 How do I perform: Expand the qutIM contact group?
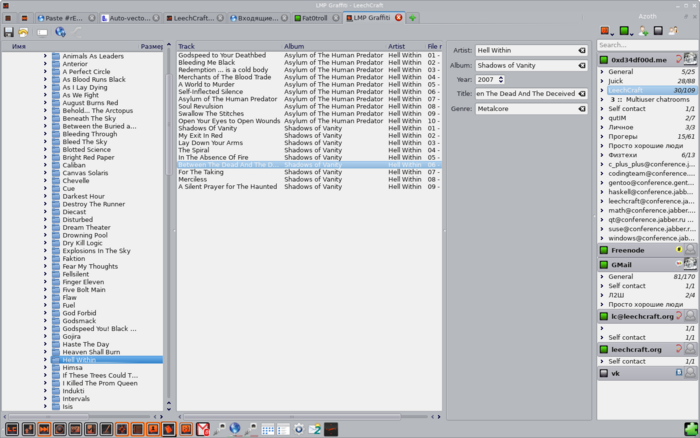pyautogui.click(x=602, y=118)
